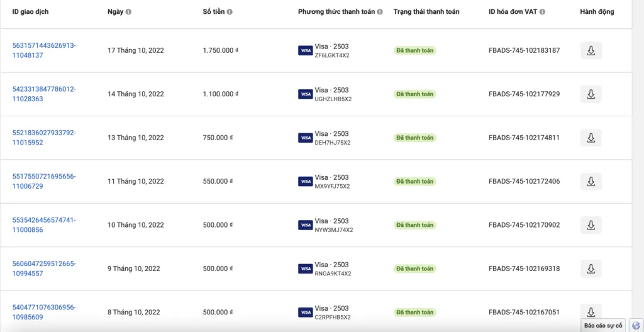This screenshot has width=644, height=332.
Task: Click amount 1.100.000 đ
Action: [221, 94]
